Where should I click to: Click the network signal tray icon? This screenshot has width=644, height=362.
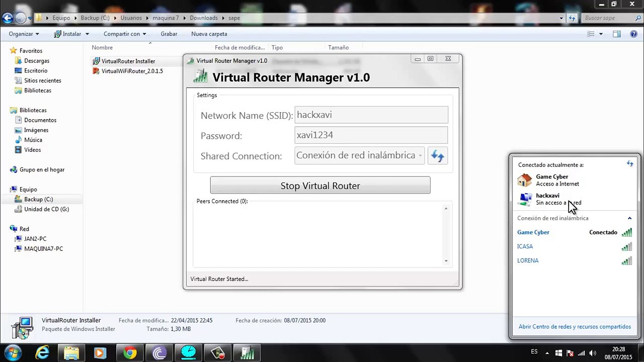coord(581,353)
